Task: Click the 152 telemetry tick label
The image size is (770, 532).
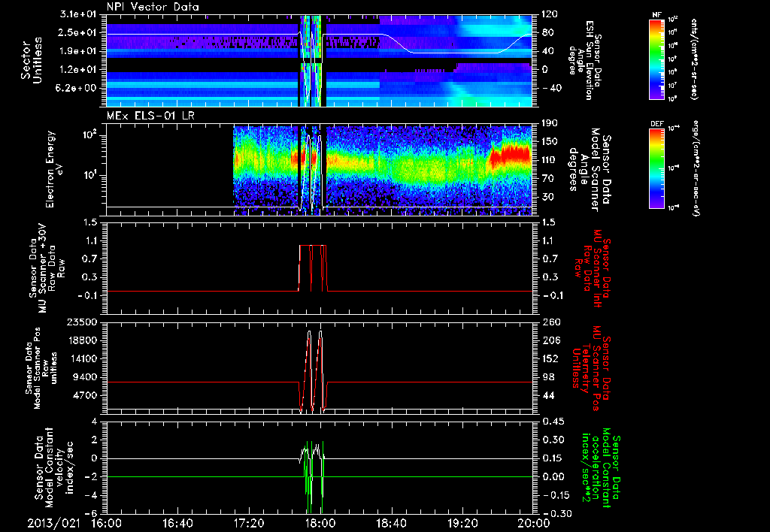Action: (550, 359)
